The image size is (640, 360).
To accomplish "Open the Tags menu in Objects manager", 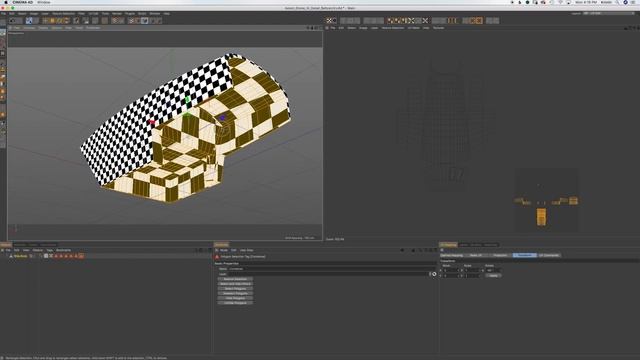I will [50, 250].
